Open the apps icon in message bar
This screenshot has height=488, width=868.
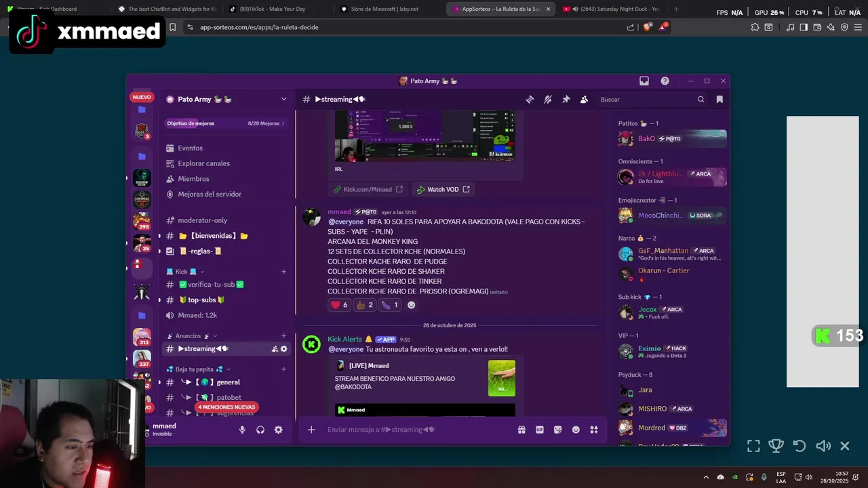(x=594, y=430)
